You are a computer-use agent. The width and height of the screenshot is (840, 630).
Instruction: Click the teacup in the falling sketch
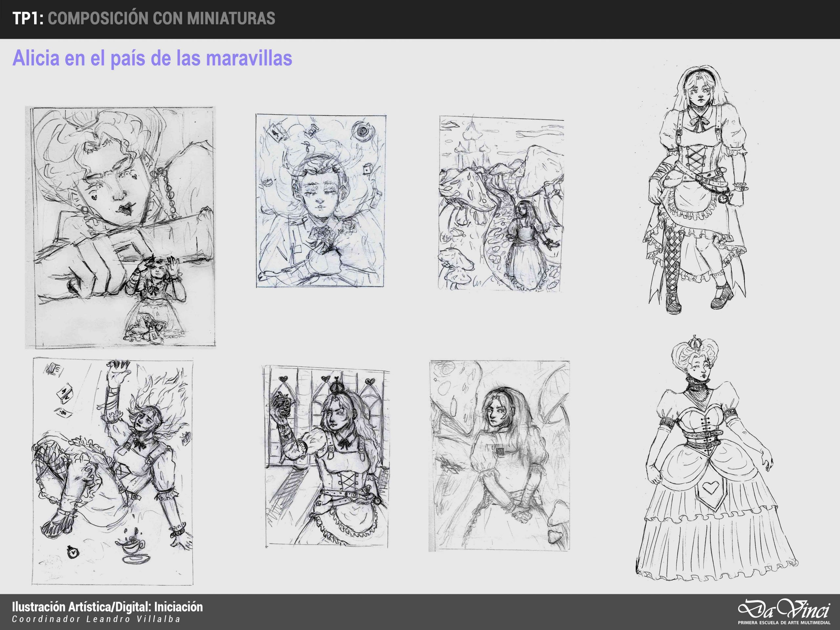tap(132, 547)
